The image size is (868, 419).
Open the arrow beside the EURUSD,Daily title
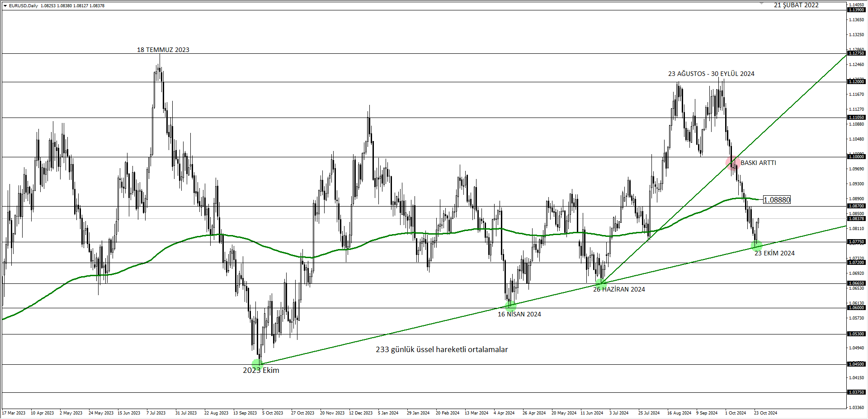tap(5, 6)
